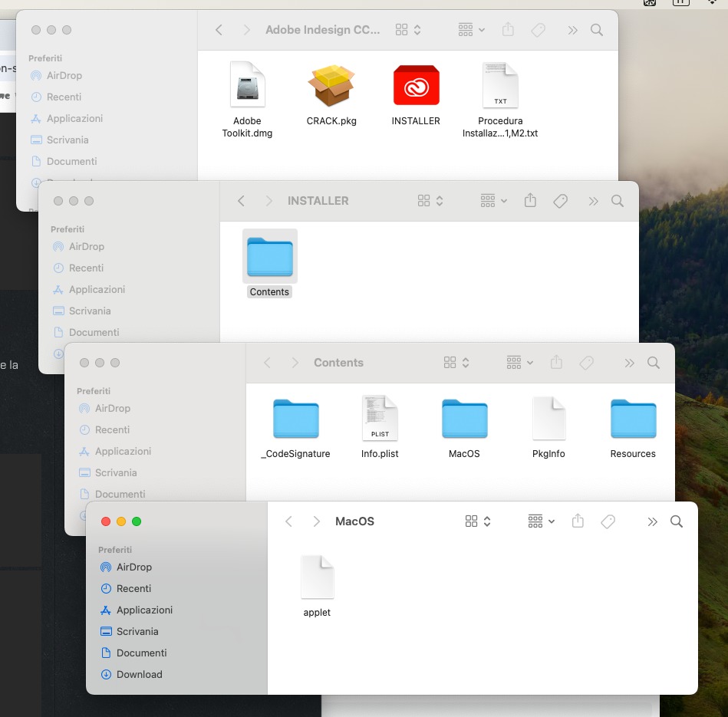Click search icon in Contents window
Image resolution: width=728 pixels, height=717 pixels.
pyautogui.click(x=654, y=363)
